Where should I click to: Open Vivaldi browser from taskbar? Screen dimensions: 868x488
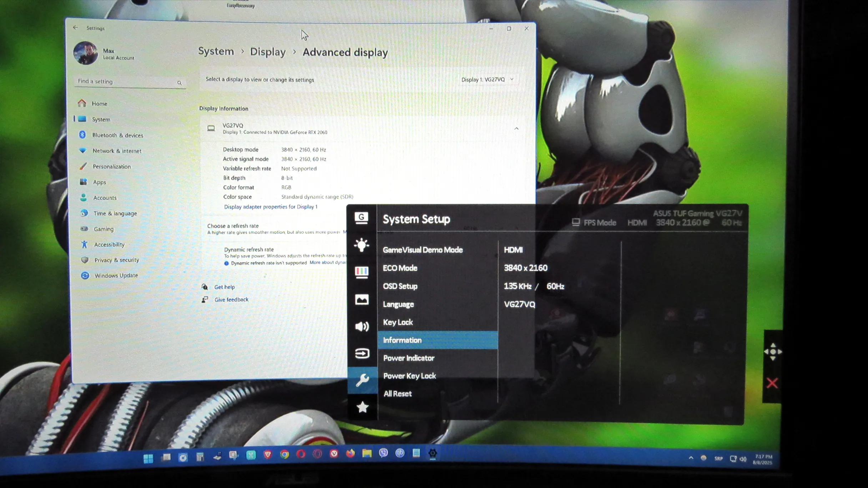click(334, 454)
